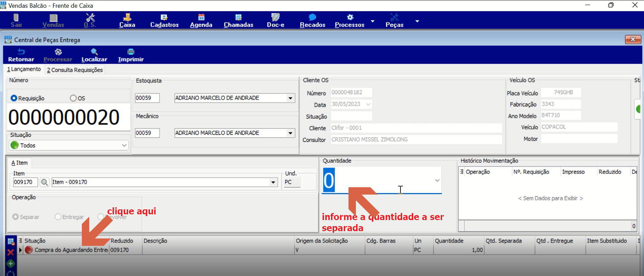This screenshot has width=644, height=276.
Task: Click the Central de Peças Entrega window icon
Action: pyautogui.click(x=8, y=40)
